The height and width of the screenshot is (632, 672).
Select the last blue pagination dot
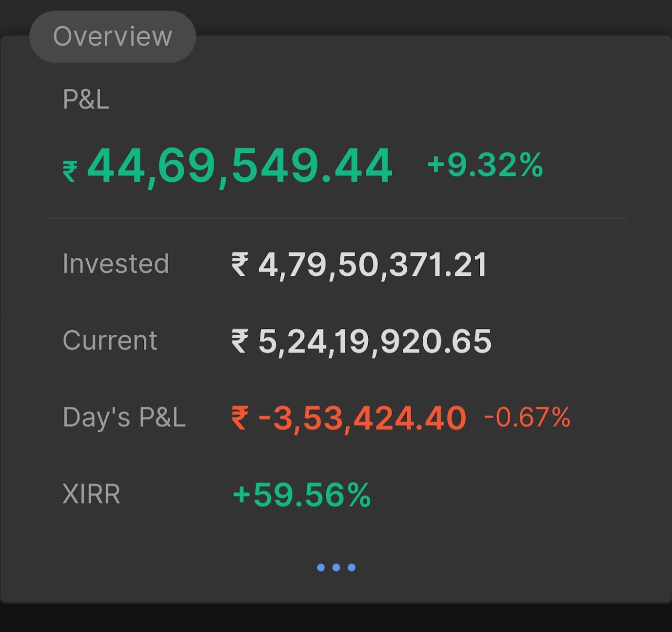pyautogui.click(x=352, y=567)
